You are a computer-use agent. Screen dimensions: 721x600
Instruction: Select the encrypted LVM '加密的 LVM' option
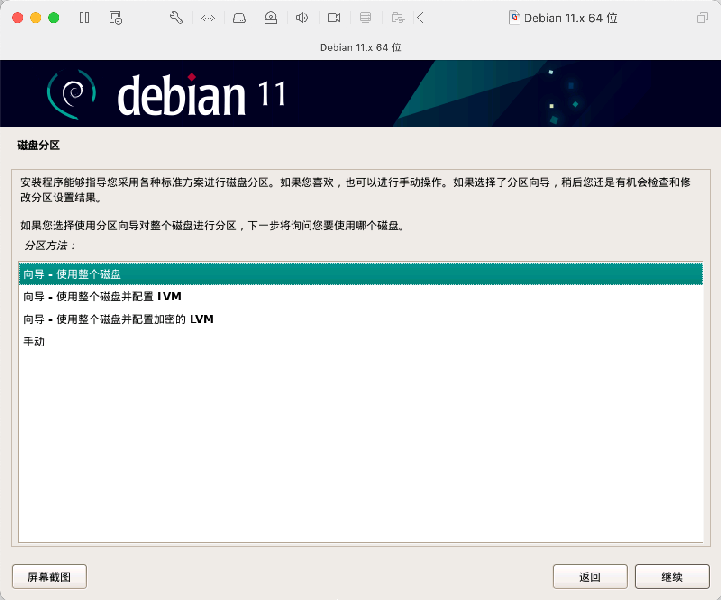click(x=360, y=319)
